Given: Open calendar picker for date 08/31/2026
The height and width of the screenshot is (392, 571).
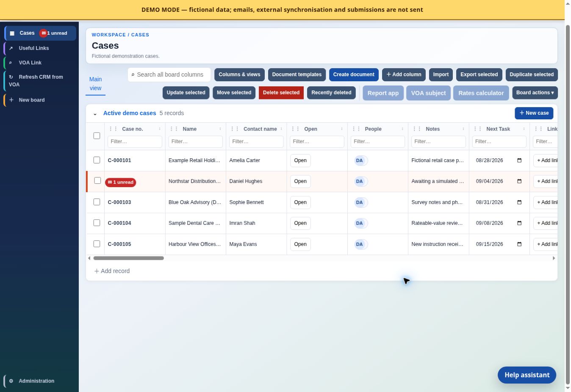Looking at the screenshot, I should pos(519,202).
